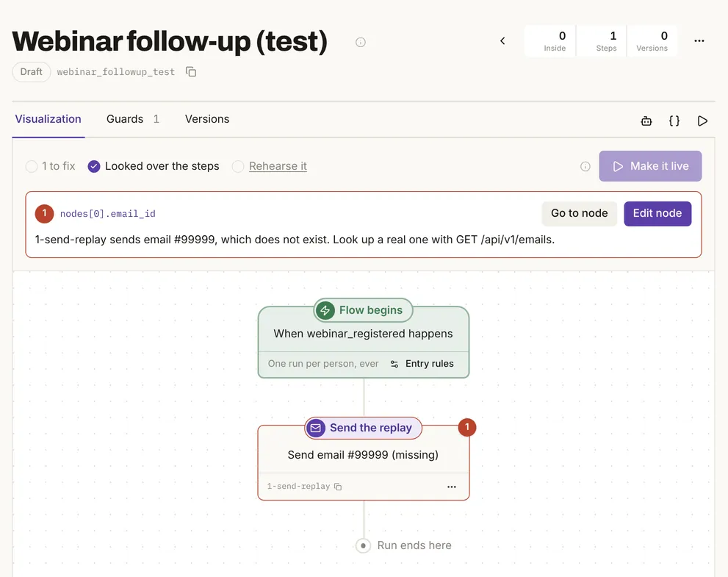The image size is (728, 577).
Task: Click the nodes[0].email_id path text
Action: (108, 214)
